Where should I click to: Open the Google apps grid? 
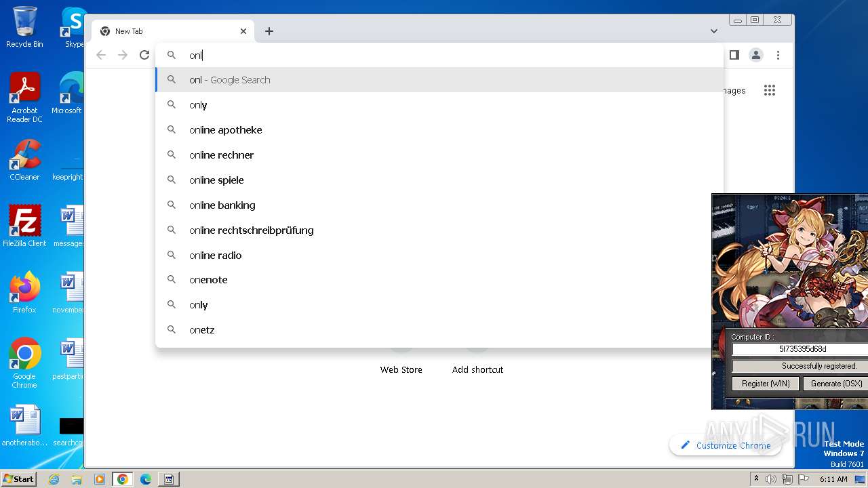click(770, 90)
